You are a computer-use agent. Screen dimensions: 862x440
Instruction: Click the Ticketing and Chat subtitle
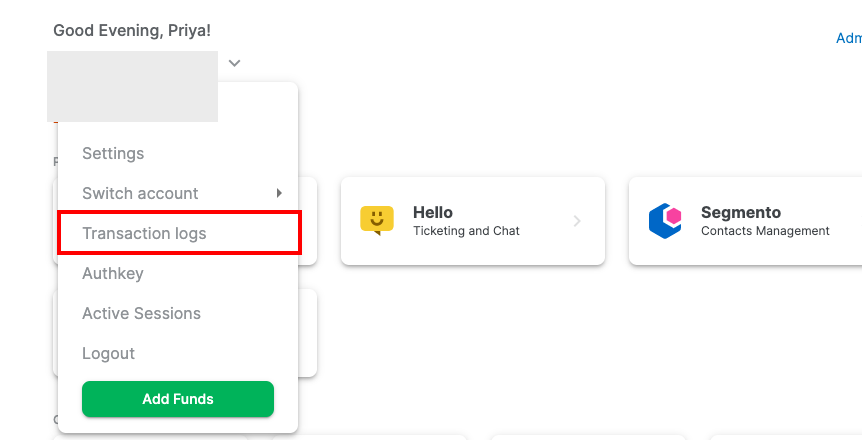(x=466, y=231)
